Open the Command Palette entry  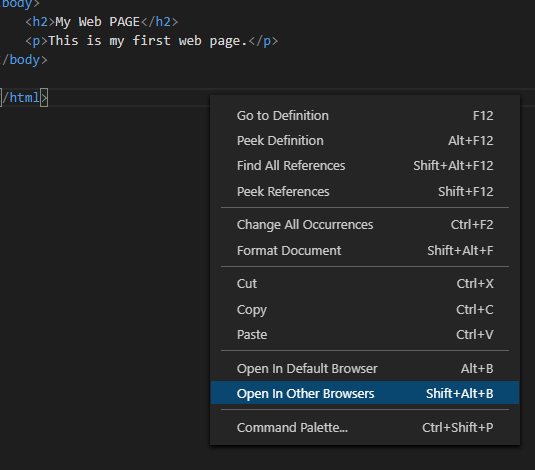[x=365, y=427]
